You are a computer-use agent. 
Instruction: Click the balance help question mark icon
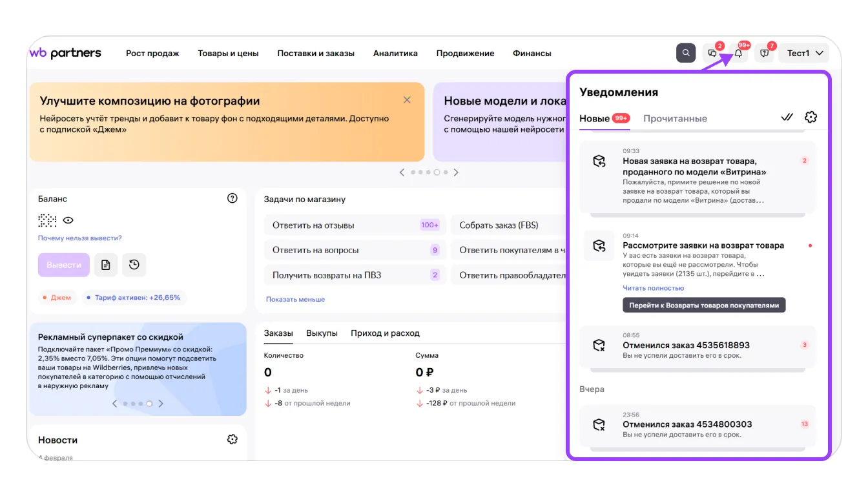click(x=232, y=198)
